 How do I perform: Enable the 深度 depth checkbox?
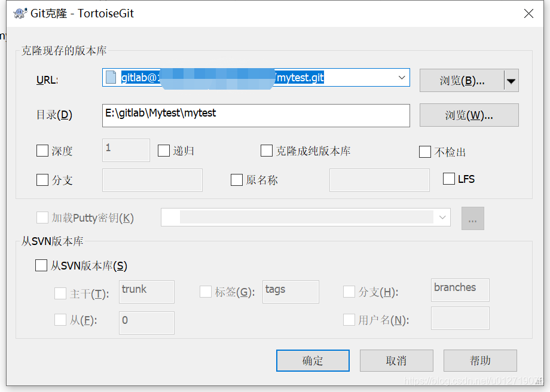tap(42, 151)
